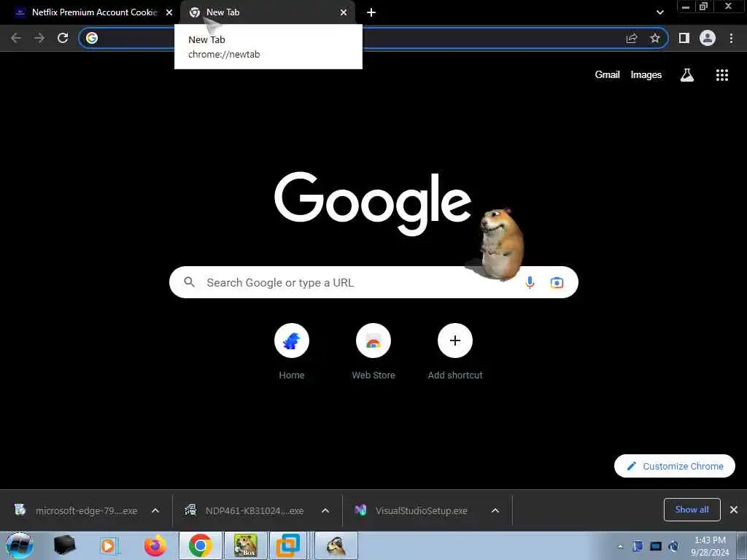Open the Chrome three-dot menu
The image size is (747, 560).
coord(731,38)
